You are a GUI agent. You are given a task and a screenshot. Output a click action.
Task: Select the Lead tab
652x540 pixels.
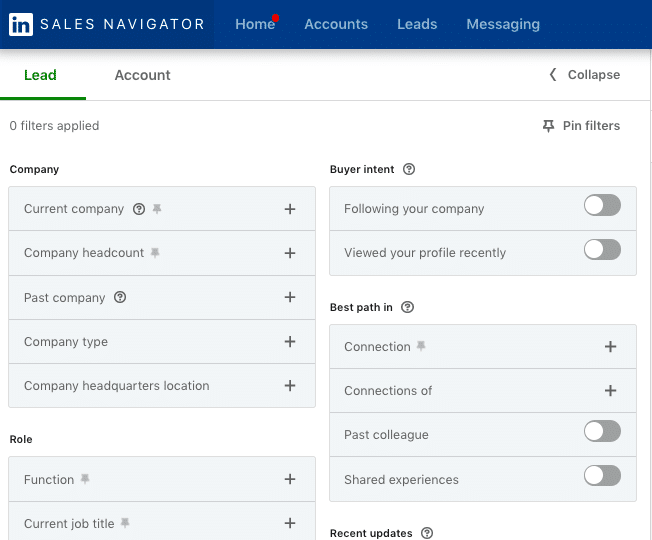tap(40, 75)
